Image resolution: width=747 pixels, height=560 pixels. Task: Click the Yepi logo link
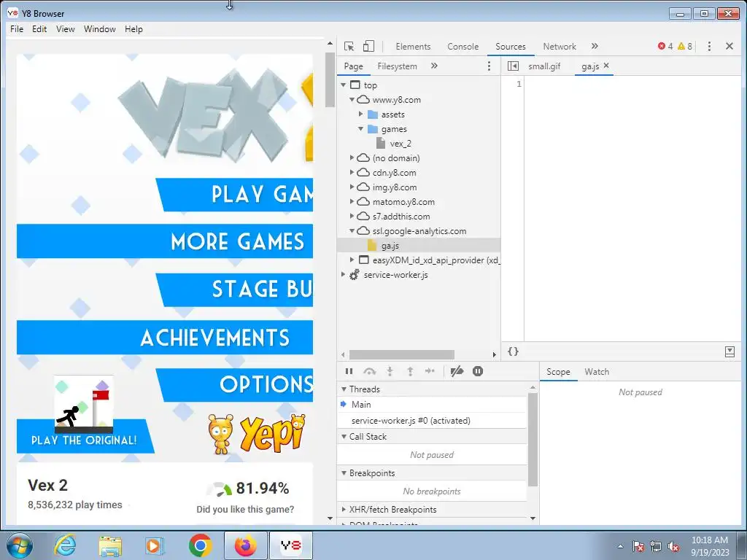tap(258, 433)
